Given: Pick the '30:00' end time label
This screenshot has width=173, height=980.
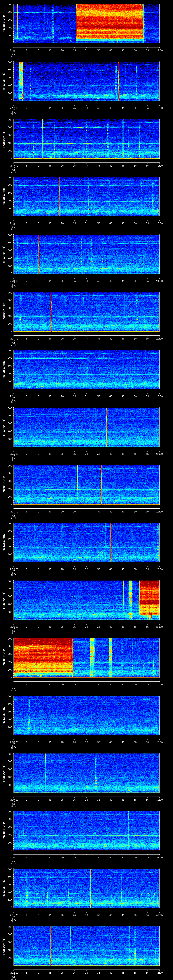Looking at the screenshot, I should click(159, 800).
